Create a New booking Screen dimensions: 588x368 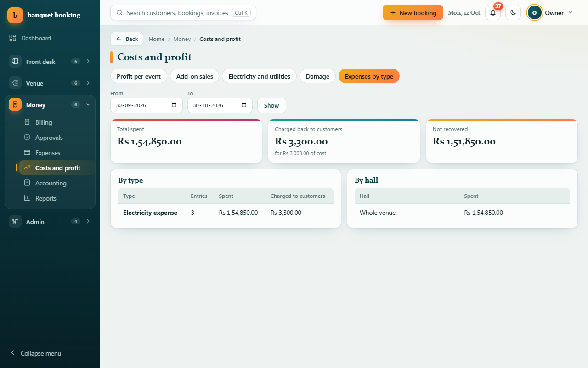coord(413,13)
